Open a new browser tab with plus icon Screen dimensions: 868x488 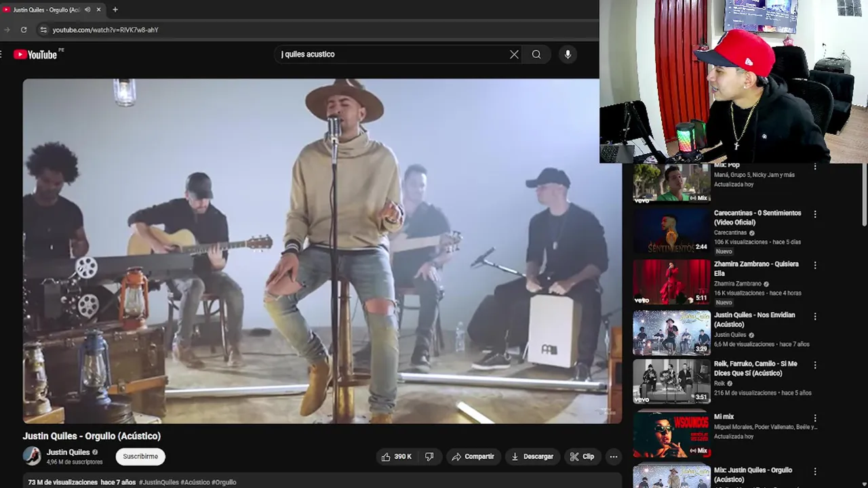115,9
